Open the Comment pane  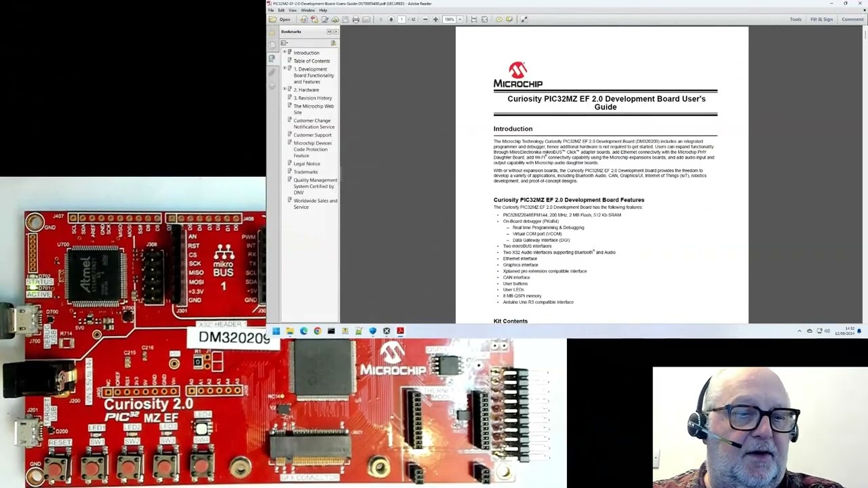[x=852, y=20]
